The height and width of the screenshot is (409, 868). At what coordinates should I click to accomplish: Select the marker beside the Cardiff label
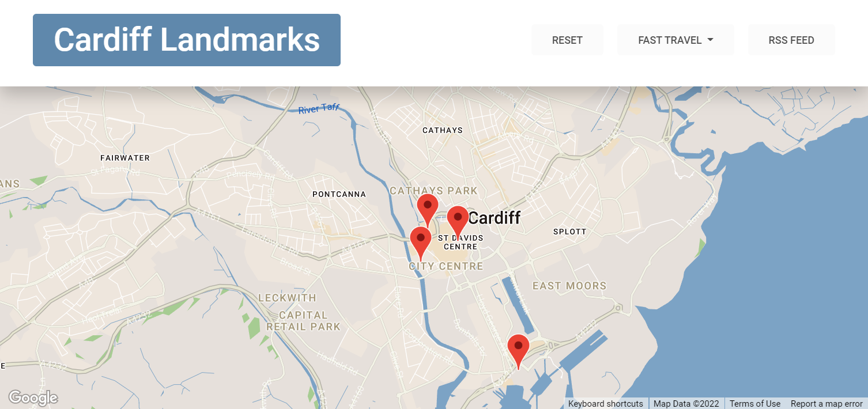click(458, 219)
